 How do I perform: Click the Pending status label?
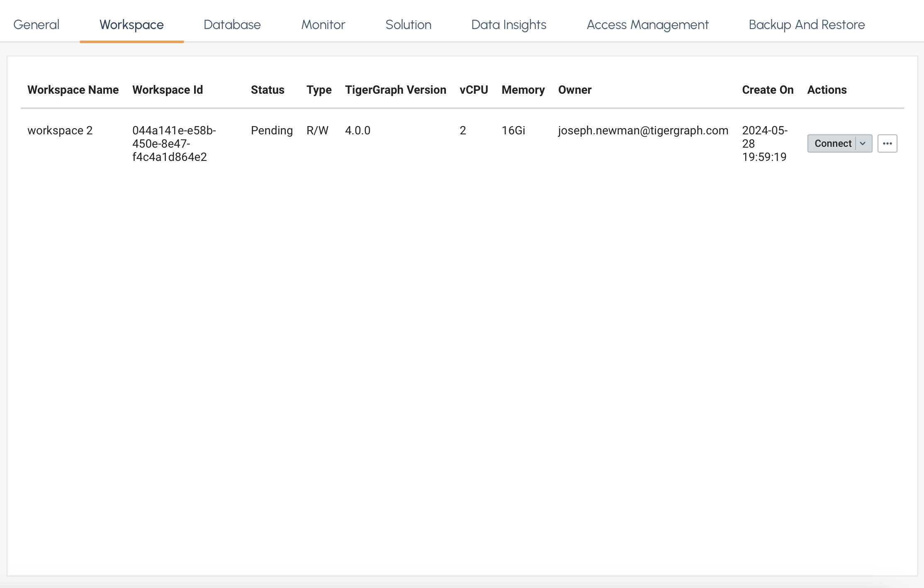[x=272, y=130]
